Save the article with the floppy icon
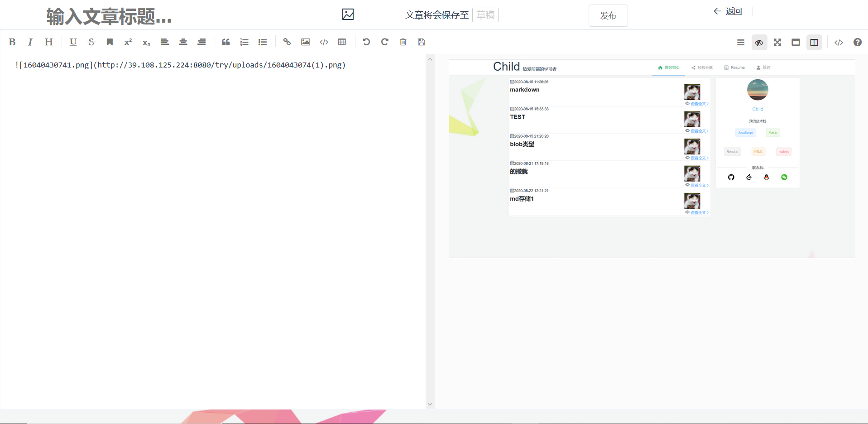The height and width of the screenshot is (424, 868). (422, 42)
